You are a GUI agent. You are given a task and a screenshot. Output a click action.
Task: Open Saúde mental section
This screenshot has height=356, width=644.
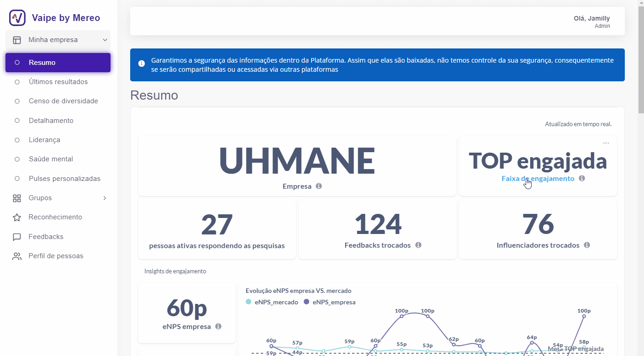pos(51,159)
